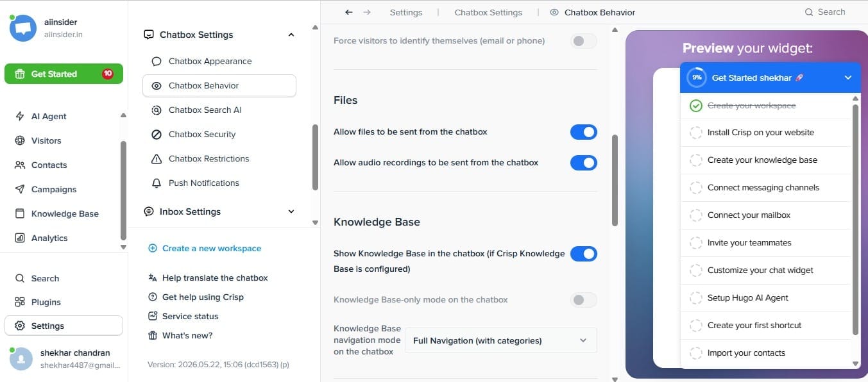The width and height of the screenshot is (868, 382).
Task: Open Invite your teammates checklist item
Action: (766, 243)
